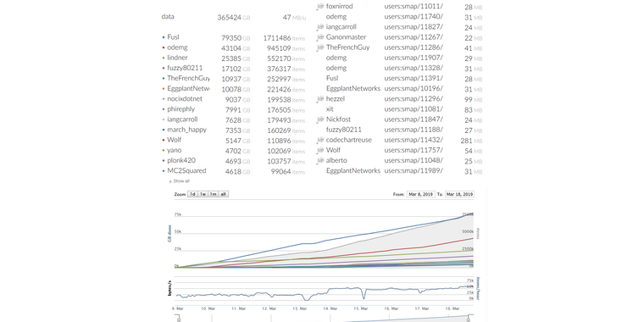Click the right navigator handle below chart
Viewport: 644px width, 322px height.
pyautogui.click(x=469, y=319)
